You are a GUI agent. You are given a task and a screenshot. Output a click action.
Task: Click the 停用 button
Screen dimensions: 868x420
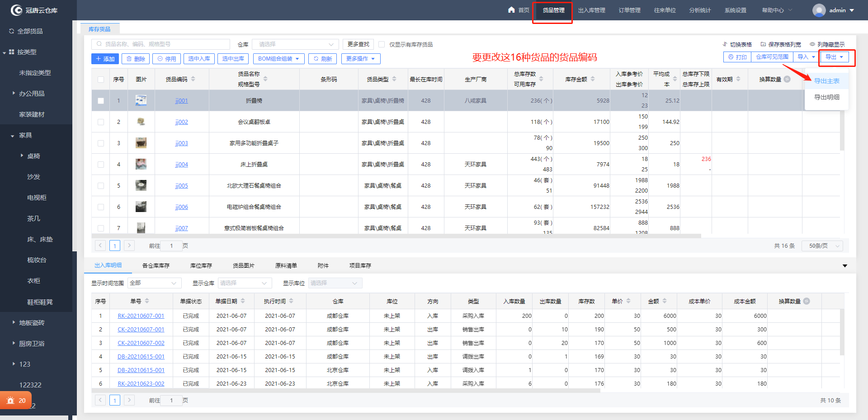(167, 59)
